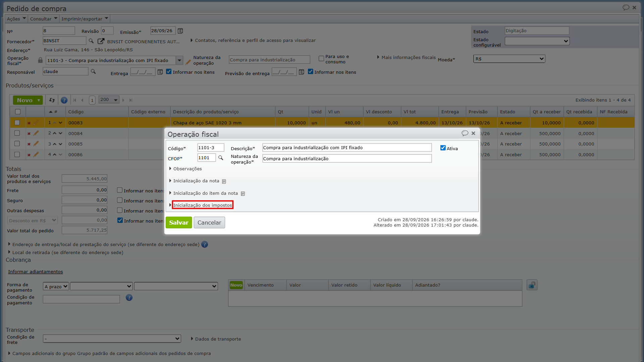Open supplier BINSIT in external link icon
644x362 pixels.
tap(101, 41)
